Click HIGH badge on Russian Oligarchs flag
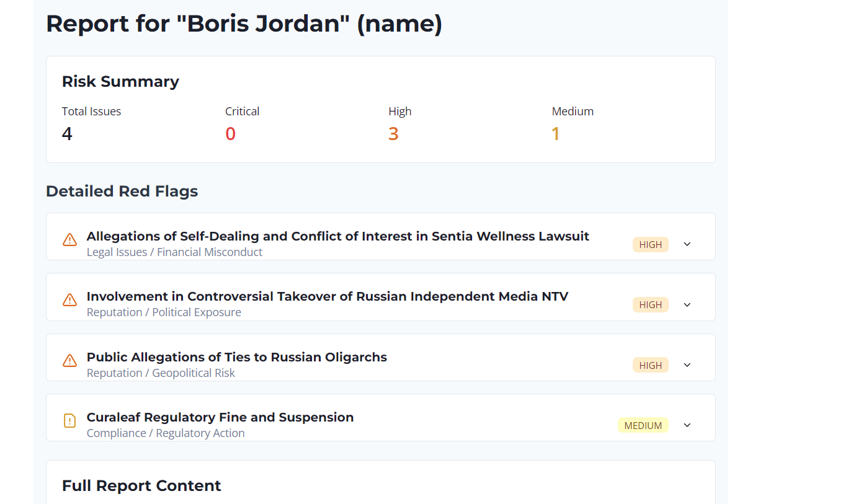The height and width of the screenshot is (504, 848). [650, 365]
